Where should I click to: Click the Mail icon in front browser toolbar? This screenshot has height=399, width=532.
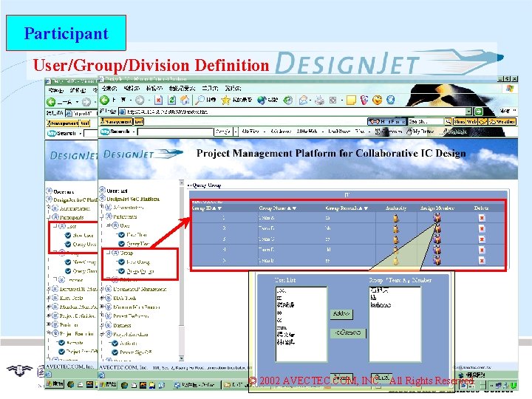point(303,100)
